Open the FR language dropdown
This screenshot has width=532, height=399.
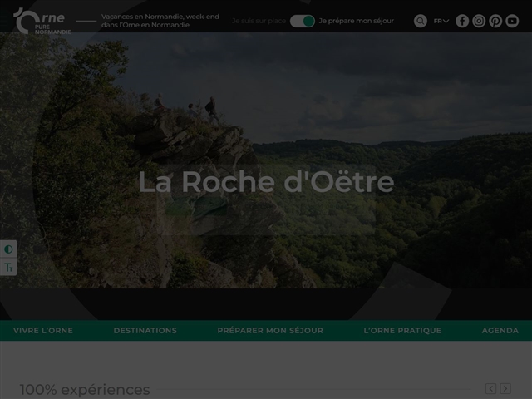pyautogui.click(x=441, y=21)
